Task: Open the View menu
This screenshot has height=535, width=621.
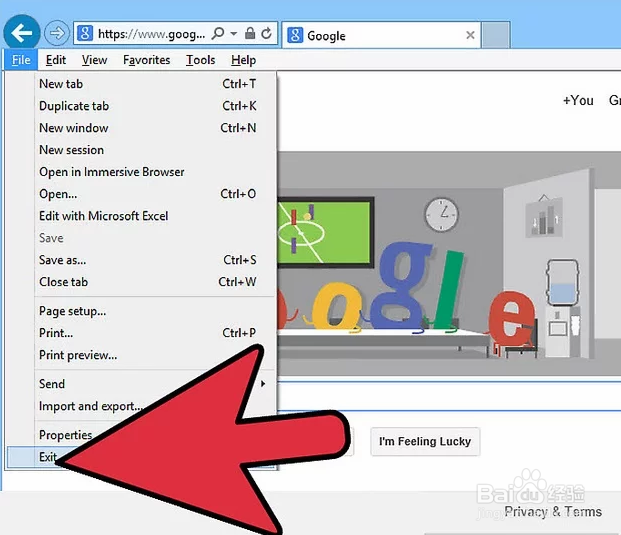Action: coord(94,60)
